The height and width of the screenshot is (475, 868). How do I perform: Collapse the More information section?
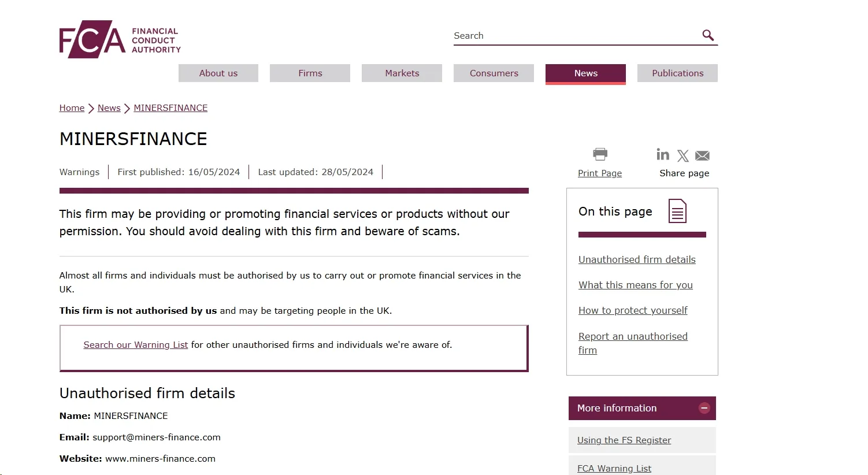tap(704, 408)
